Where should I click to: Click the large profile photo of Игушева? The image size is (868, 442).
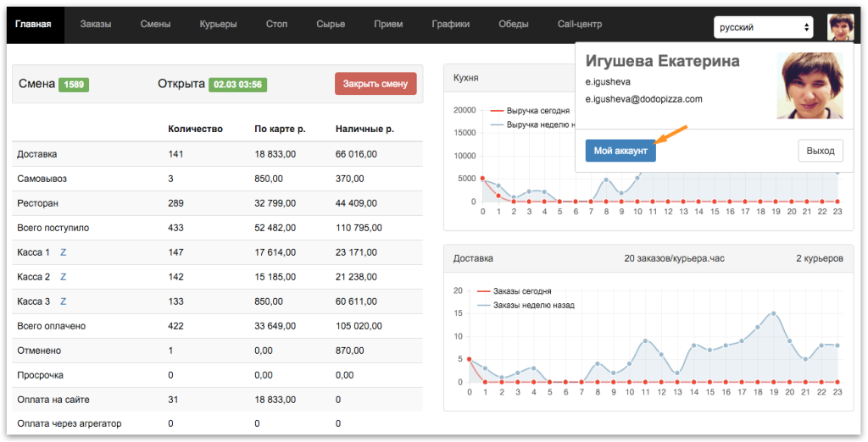click(x=810, y=86)
